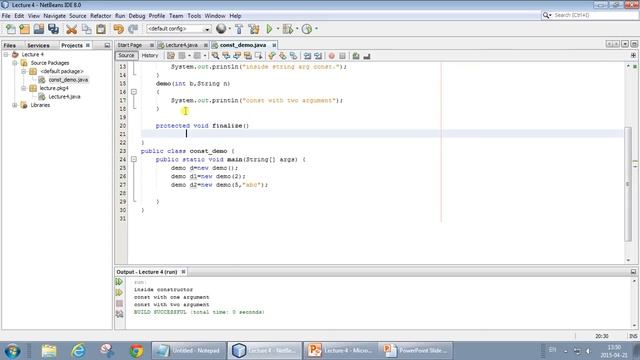Click the Shift Line Left icon

(x=307, y=56)
